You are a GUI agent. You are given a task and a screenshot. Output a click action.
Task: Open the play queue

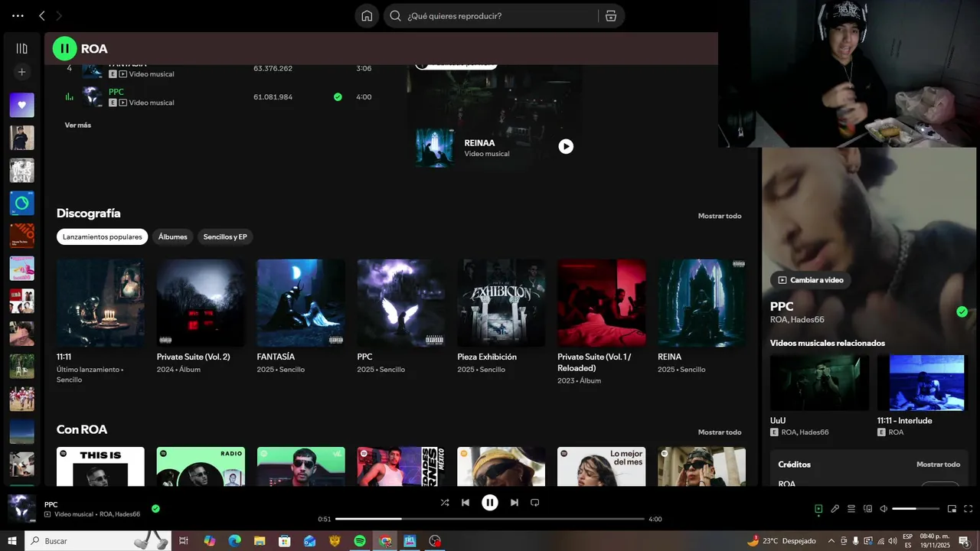[x=851, y=509]
